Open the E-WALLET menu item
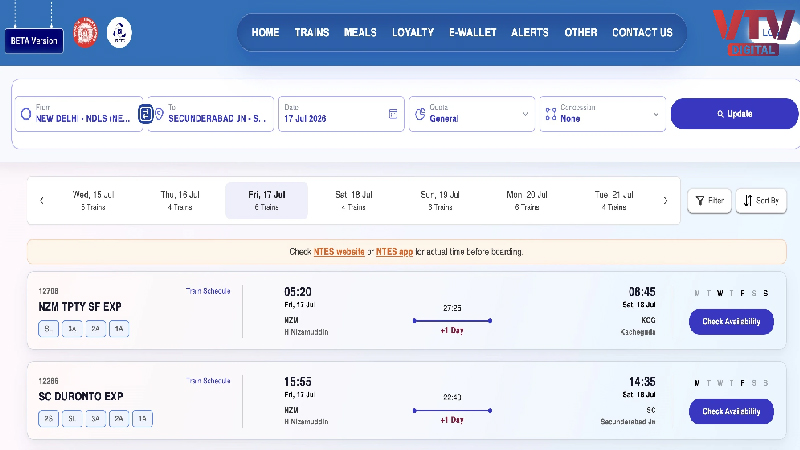Screen dimensions: 800x450 tap(472, 33)
